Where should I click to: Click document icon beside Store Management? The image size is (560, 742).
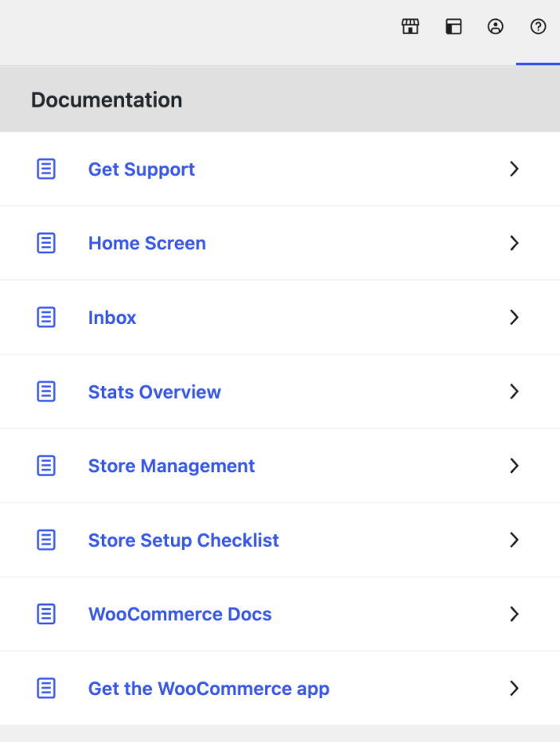coord(46,466)
